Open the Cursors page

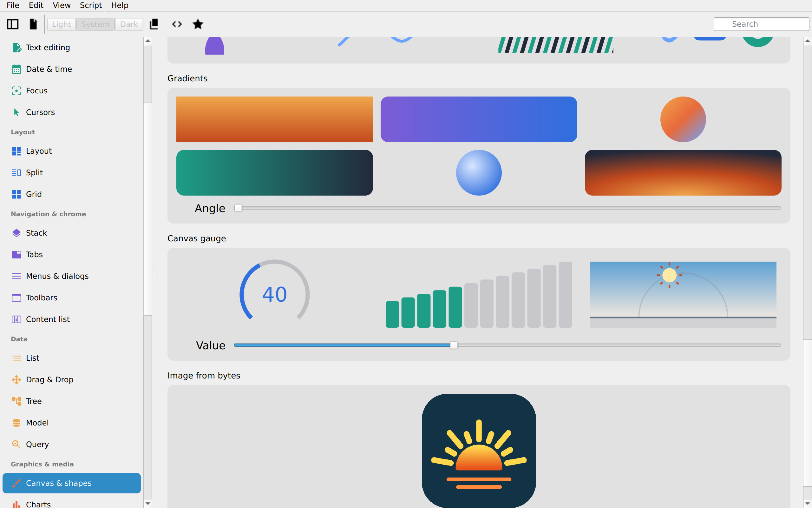click(x=71, y=112)
